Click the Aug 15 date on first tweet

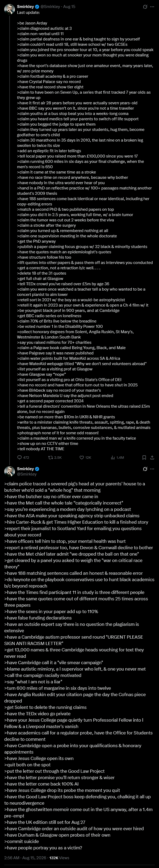click(69, 6)
